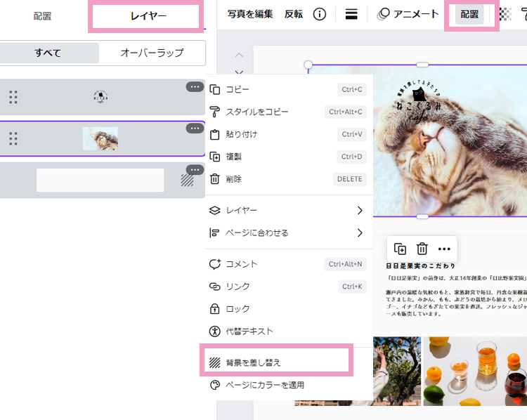Select the cat logo on the canvas
527x420 pixels.
tap(419, 100)
